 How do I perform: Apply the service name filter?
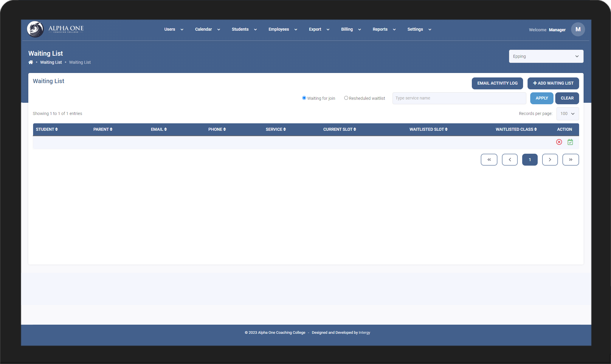coord(542,98)
